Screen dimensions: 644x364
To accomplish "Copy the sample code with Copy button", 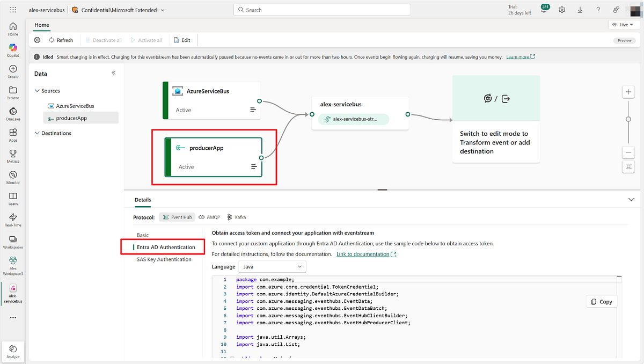I will [x=601, y=302].
